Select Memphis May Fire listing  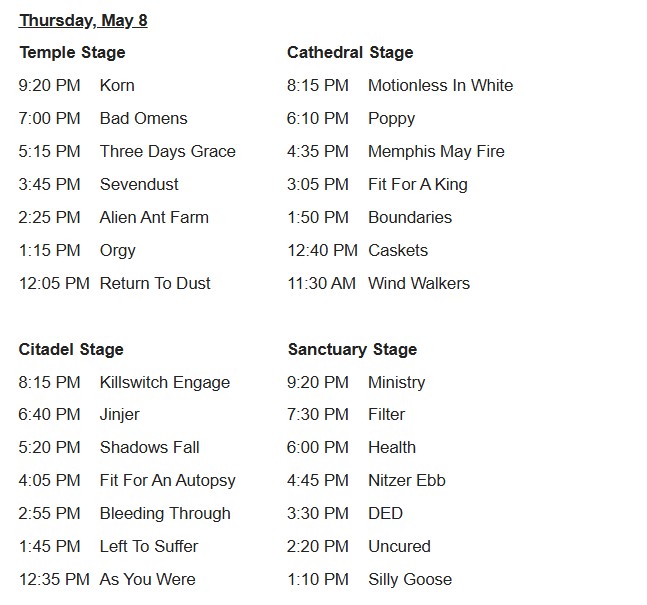click(436, 151)
